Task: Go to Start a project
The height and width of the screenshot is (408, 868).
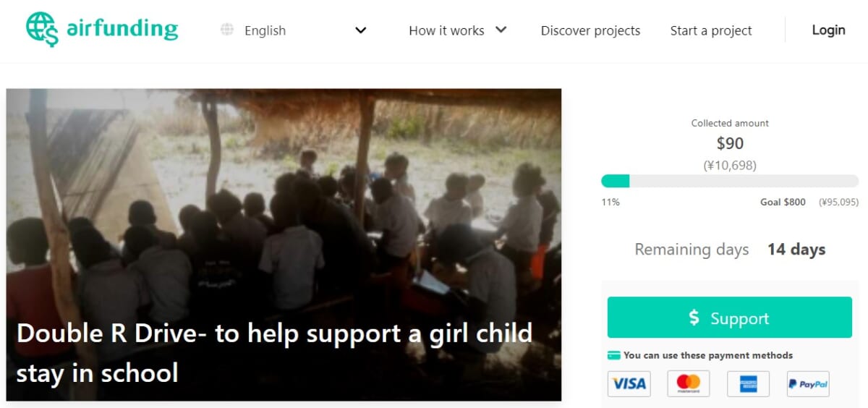Action: (711, 30)
